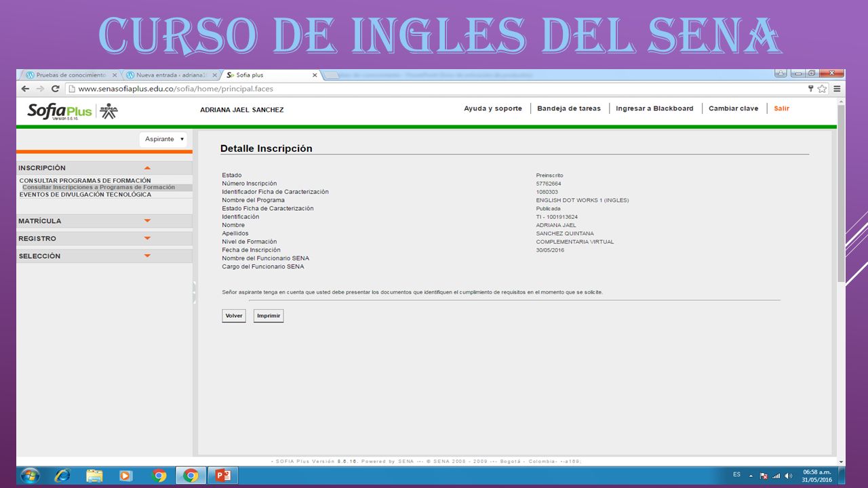The image size is (868, 488).
Task: Click the browser back arrow
Action: tap(26, 89)
